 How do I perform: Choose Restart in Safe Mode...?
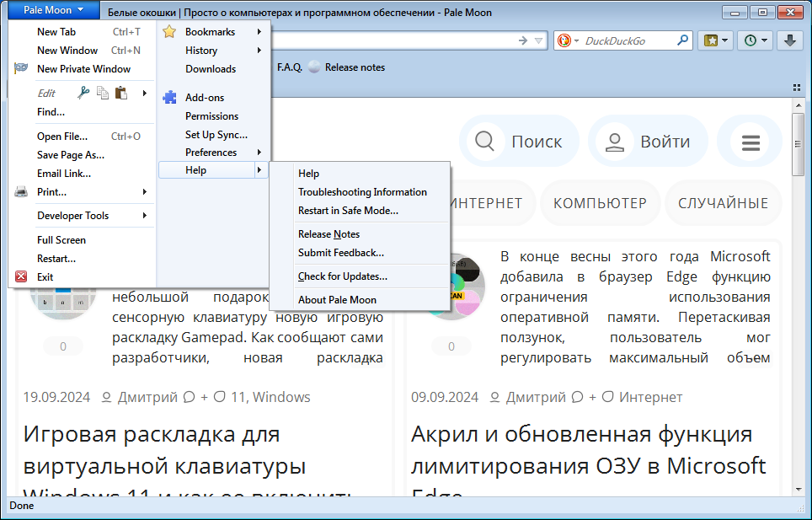(x=360, y=211)
